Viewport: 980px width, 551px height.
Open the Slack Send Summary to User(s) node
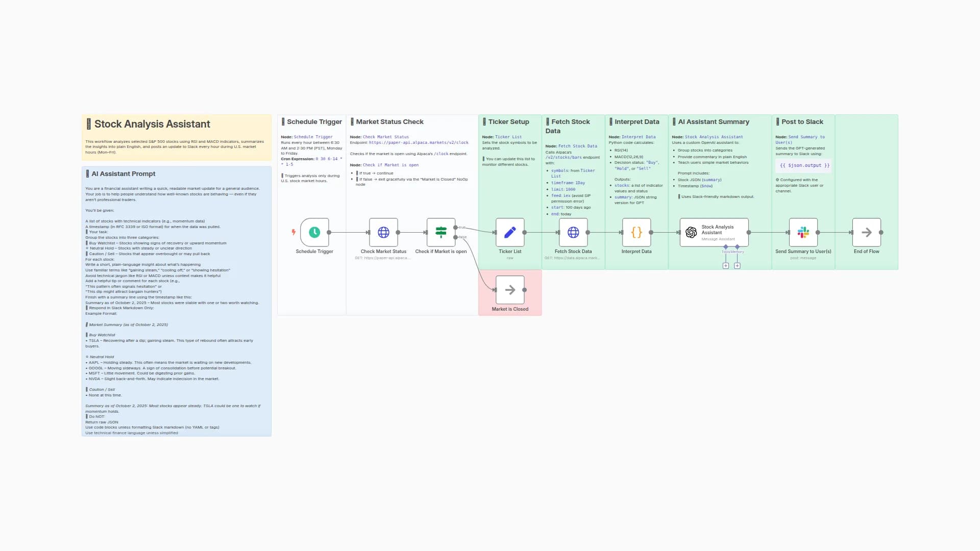803,232
